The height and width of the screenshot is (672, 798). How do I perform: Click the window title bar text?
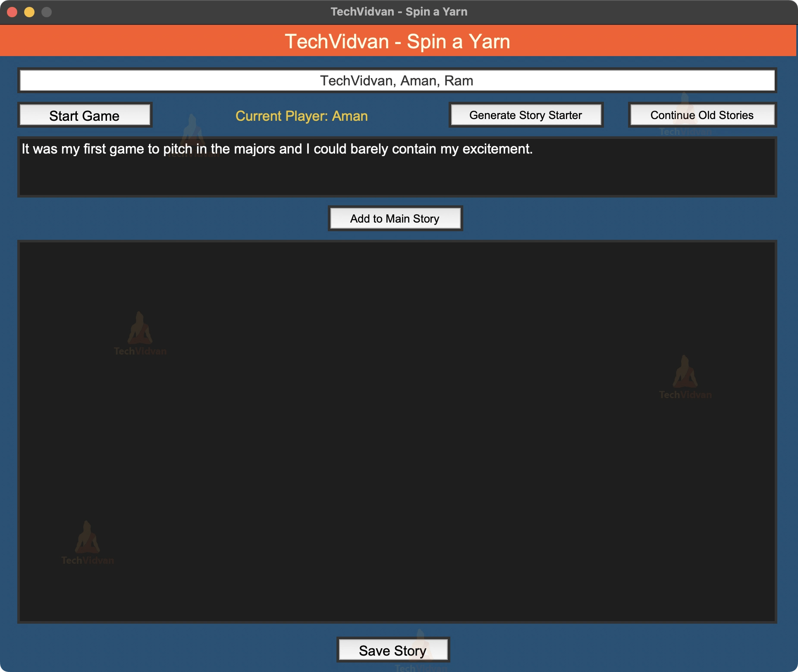pos(399,11)
